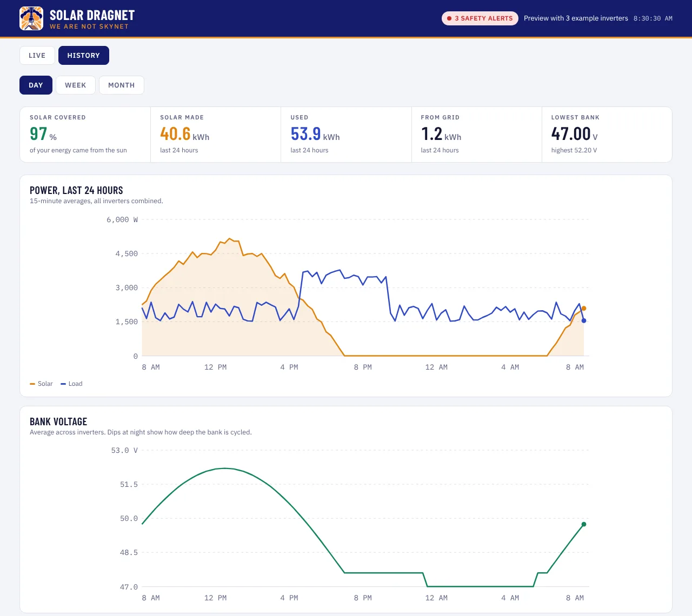Screen dimensions: 692x616
Task: Click the 8:30:30 AM clock
Action: pos(653,18)
